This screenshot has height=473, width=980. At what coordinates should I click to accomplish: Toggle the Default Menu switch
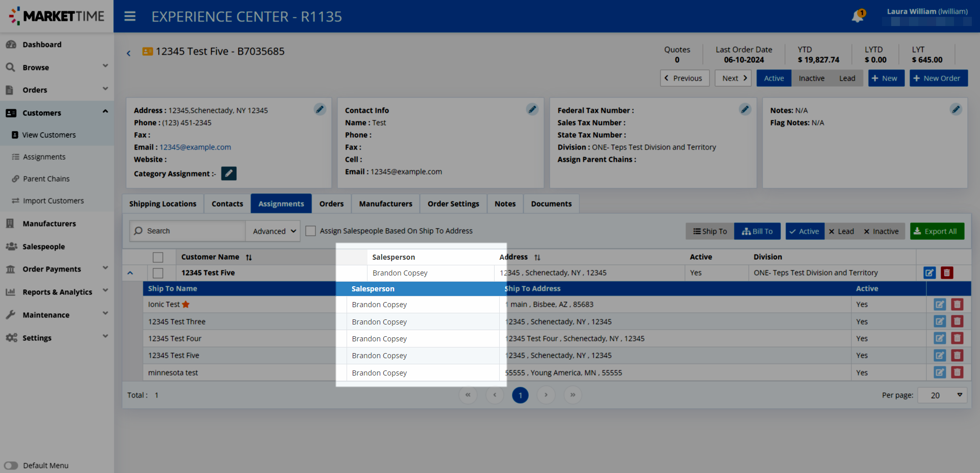coord(11,465)
